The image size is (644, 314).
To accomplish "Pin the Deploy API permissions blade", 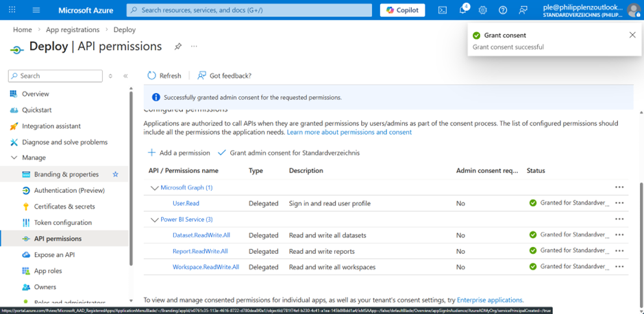I will click(x=178, y=47).
